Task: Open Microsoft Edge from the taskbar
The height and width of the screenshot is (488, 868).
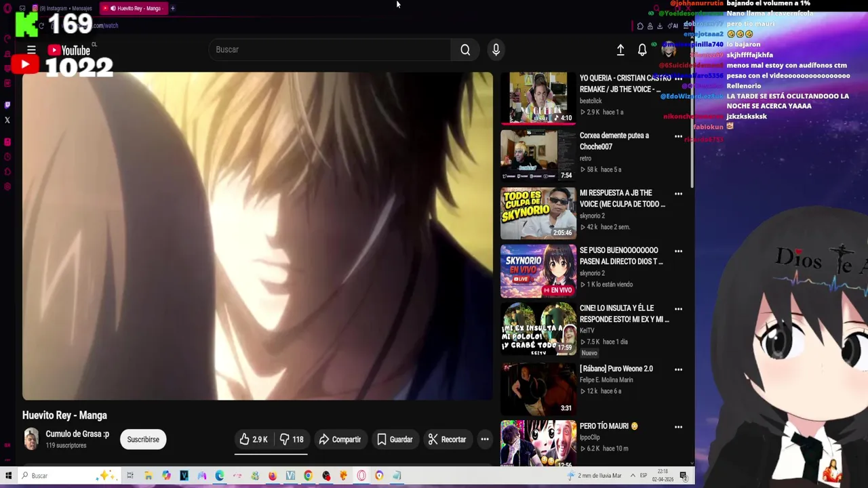Action: 220,476
